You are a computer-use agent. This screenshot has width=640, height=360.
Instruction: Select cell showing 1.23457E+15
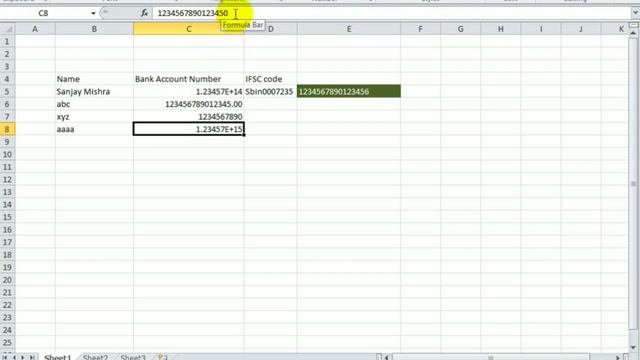(189, 129)
